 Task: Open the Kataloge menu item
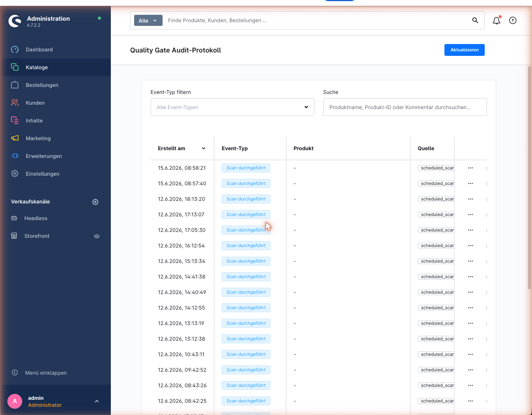55,67
